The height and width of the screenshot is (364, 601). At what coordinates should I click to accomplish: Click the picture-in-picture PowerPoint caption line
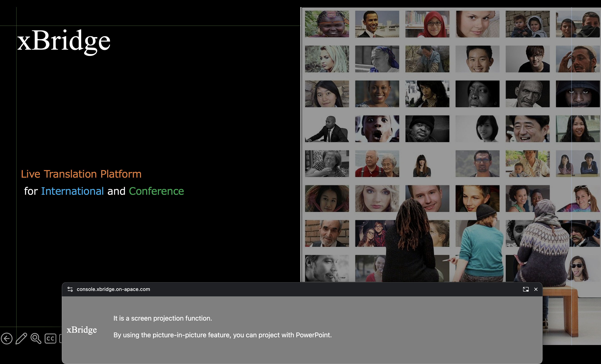222,335
